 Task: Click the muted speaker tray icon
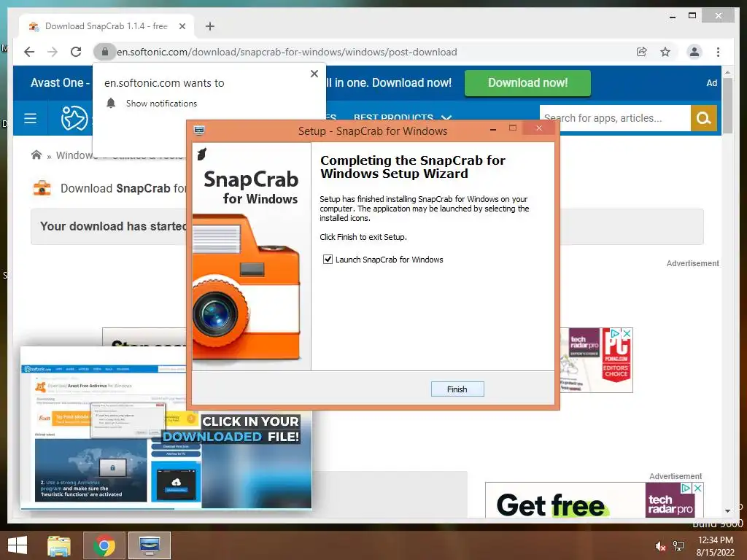pyautogui.click(x=660, y=546)
